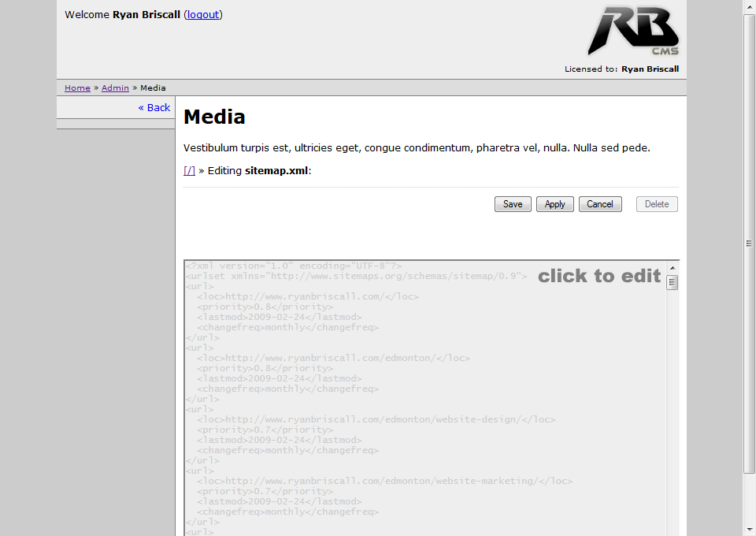This screenshot has height=536, width=756.
Task: Click the 'click to edit' overlay text
Action: tap(599, 276)
